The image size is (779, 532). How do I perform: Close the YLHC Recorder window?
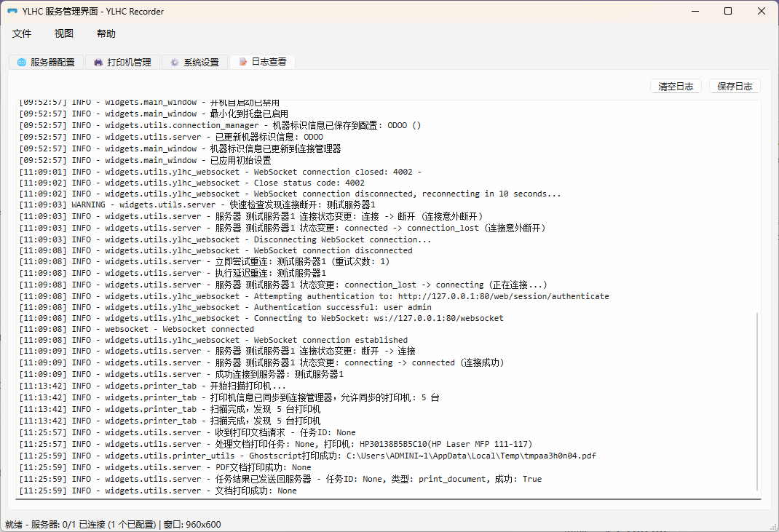[x=761, y=12]
